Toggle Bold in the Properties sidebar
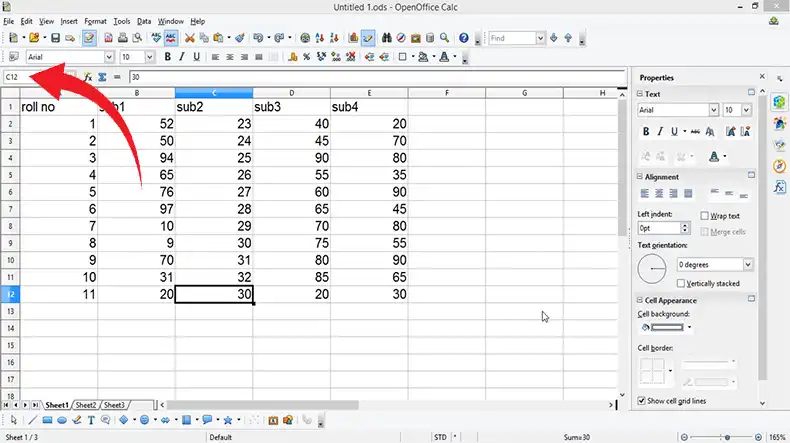Screen dimensions: 790x443 645,132
